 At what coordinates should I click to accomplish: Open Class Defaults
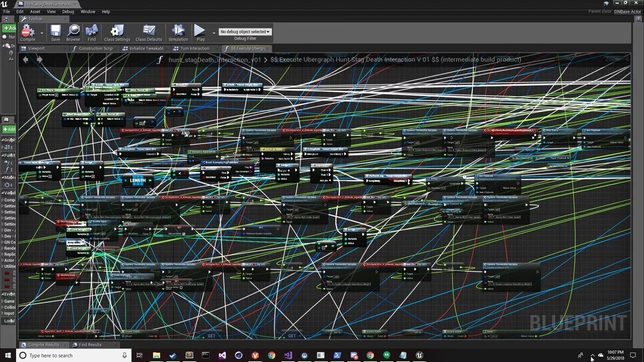(149, 32)
